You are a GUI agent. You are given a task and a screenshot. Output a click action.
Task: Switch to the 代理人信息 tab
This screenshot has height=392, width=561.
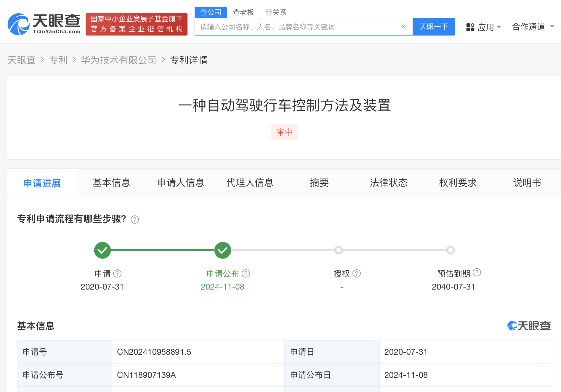tap(250, 183)
